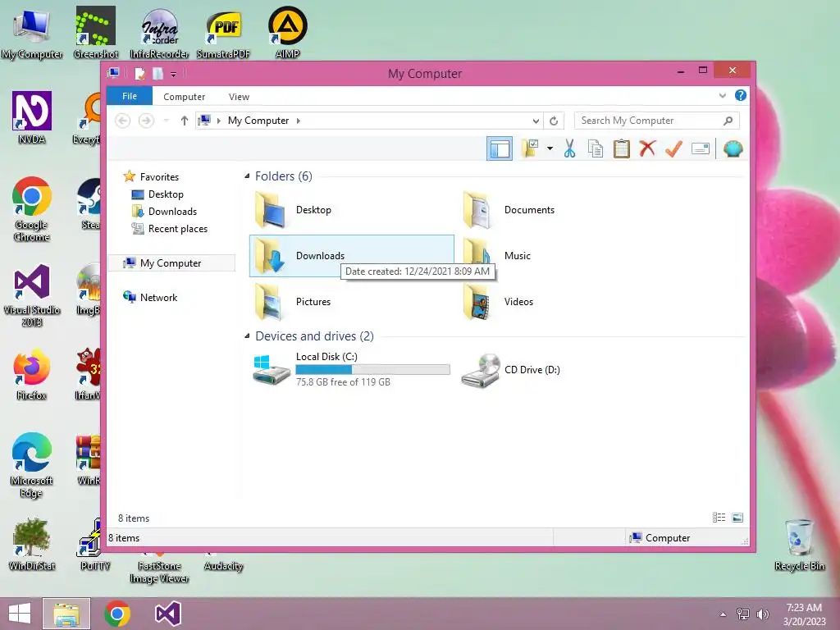Viewport: 840px width, 630px height.
Task: Click the Forward navigation arrow
Action: point(146,121)
